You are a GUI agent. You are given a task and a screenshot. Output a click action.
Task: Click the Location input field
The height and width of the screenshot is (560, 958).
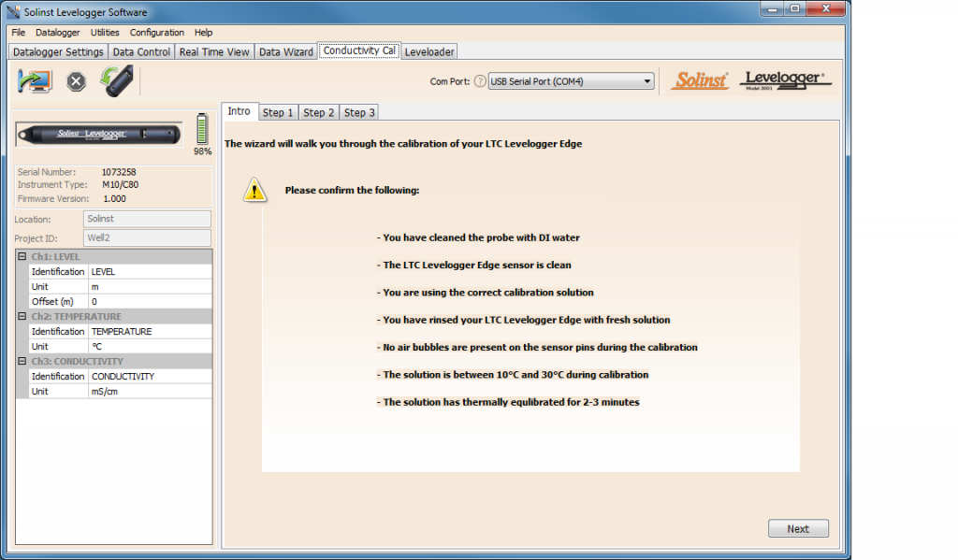pyautogui.click(x=146, y=219)
